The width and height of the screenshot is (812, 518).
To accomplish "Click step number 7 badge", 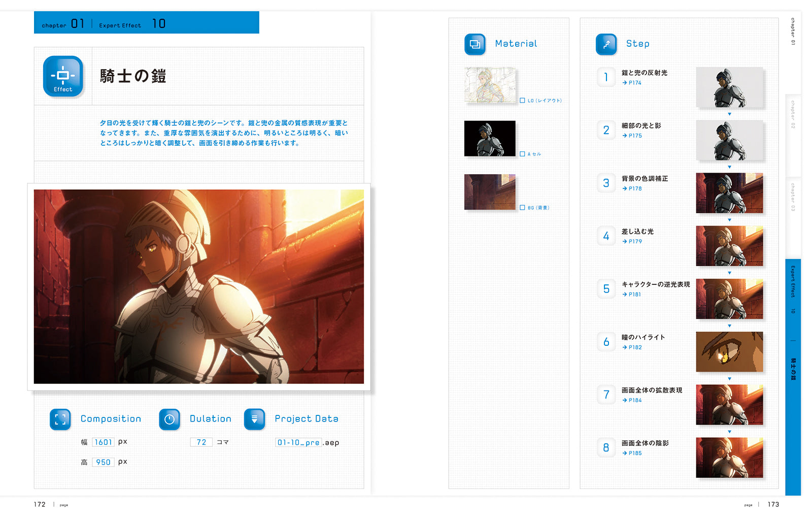I will click(x=606, y=395).
